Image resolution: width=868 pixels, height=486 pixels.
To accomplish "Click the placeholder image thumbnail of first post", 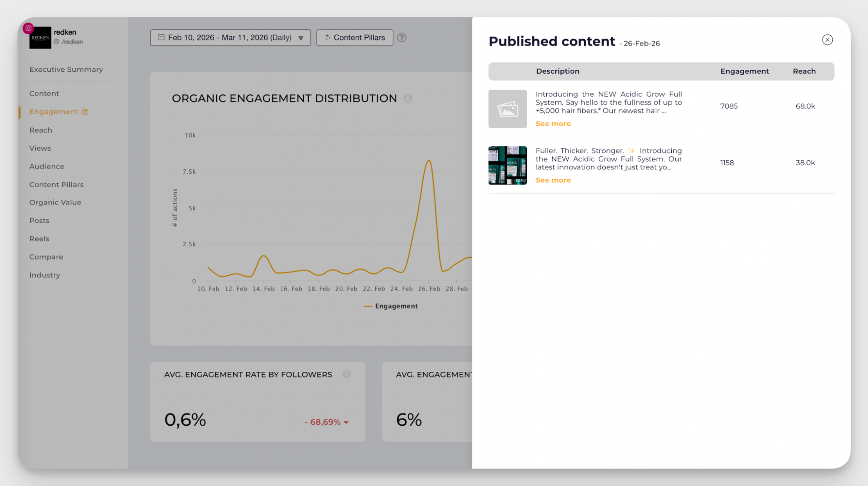I will click(x=507, y=109).
